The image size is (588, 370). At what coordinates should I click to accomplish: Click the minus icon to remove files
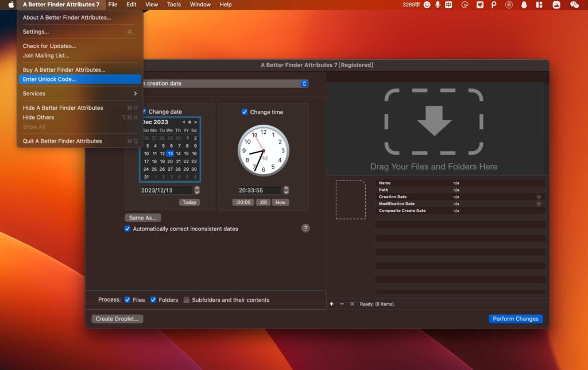tap(342, 303)
